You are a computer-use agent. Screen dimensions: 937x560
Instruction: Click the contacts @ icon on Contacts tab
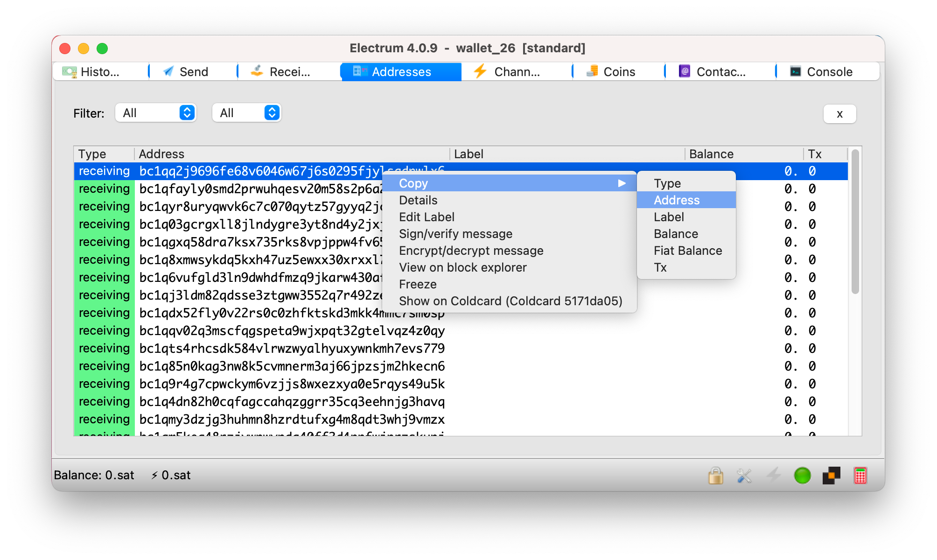(685, 71)
